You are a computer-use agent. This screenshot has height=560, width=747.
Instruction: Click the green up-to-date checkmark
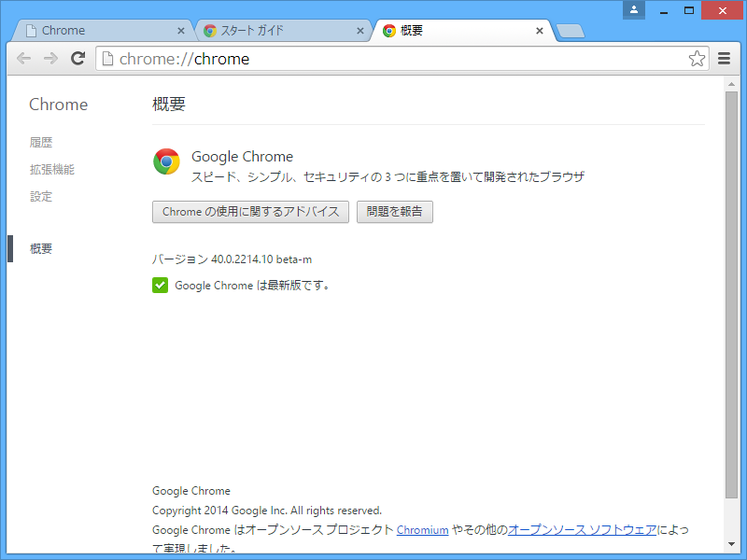coord(160,285)
